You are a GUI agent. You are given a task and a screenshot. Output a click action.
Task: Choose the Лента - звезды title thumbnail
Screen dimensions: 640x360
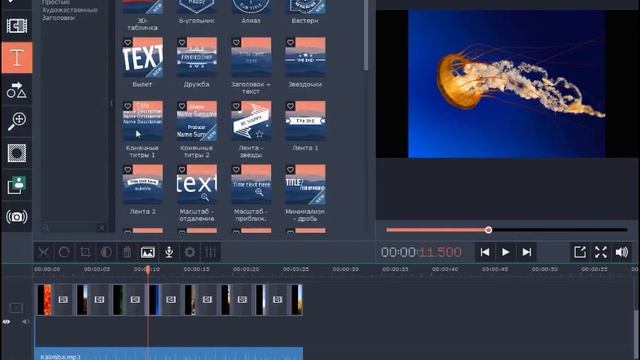point(251,121)
